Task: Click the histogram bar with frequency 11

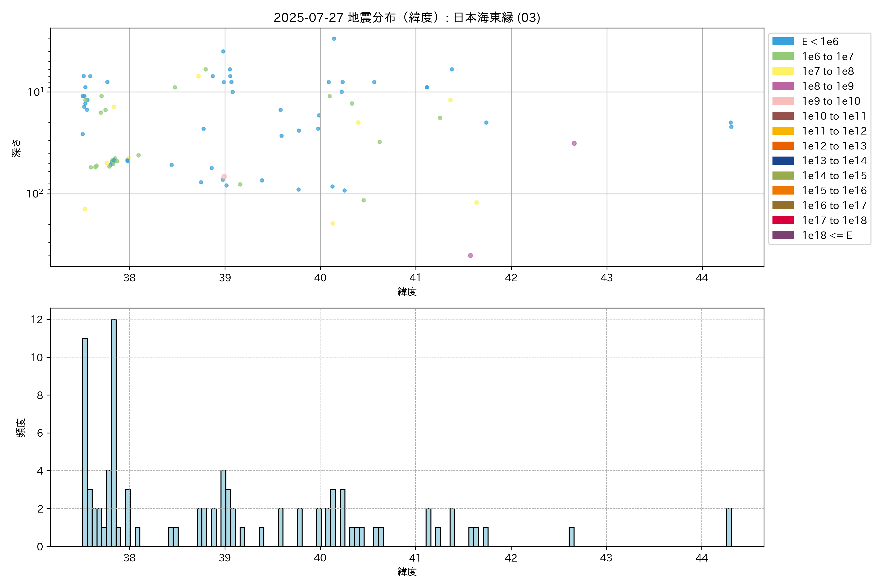Action: (85, 442)
